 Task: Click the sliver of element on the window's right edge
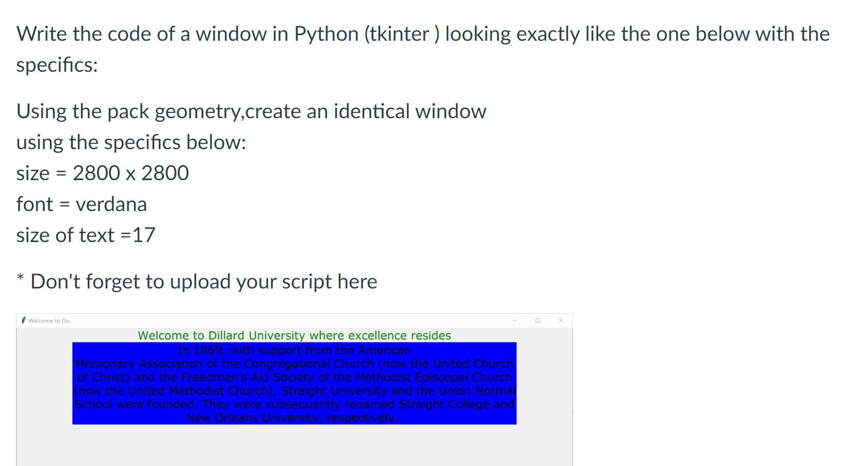coord(571,413)
